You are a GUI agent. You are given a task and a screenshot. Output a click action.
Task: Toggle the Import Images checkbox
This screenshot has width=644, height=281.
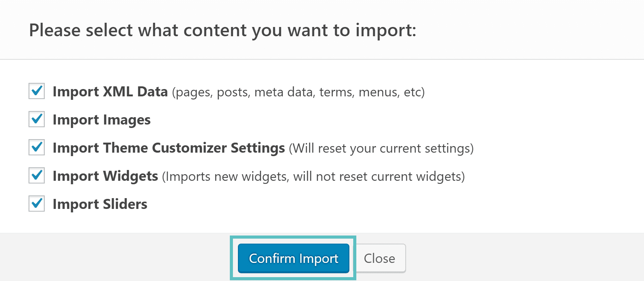pos(36,119)
